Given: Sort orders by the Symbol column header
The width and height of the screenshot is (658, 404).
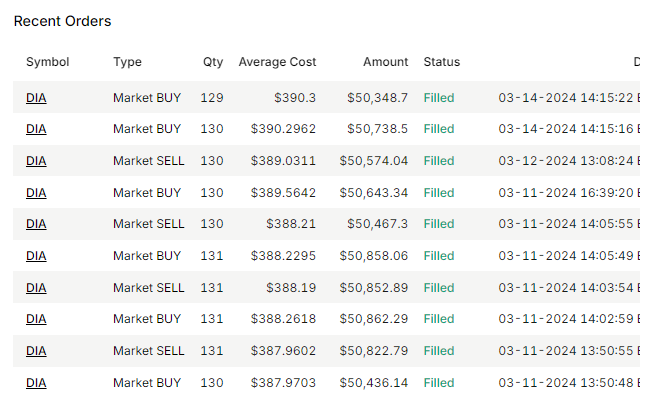Looking at the screenshot, I should 47,62.
